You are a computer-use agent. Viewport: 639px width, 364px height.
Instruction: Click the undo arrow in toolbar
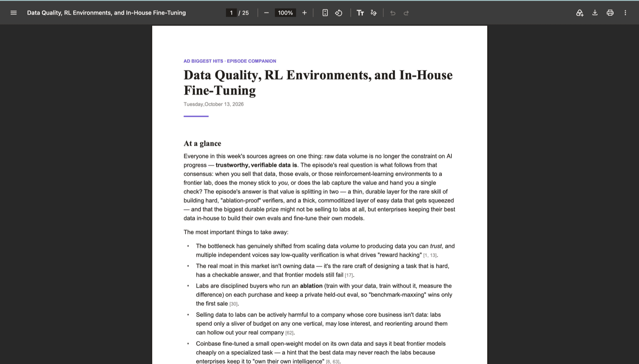coord(393,13)
